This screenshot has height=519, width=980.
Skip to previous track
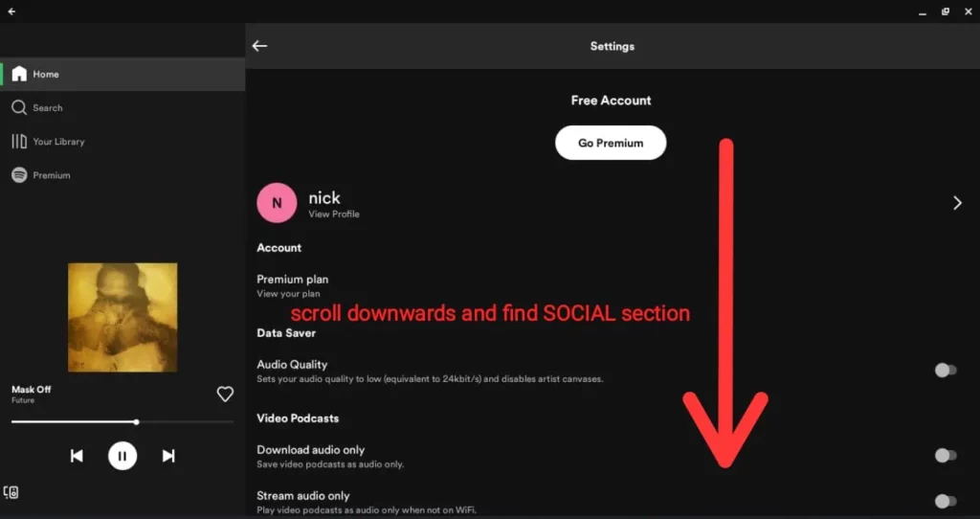77,456
